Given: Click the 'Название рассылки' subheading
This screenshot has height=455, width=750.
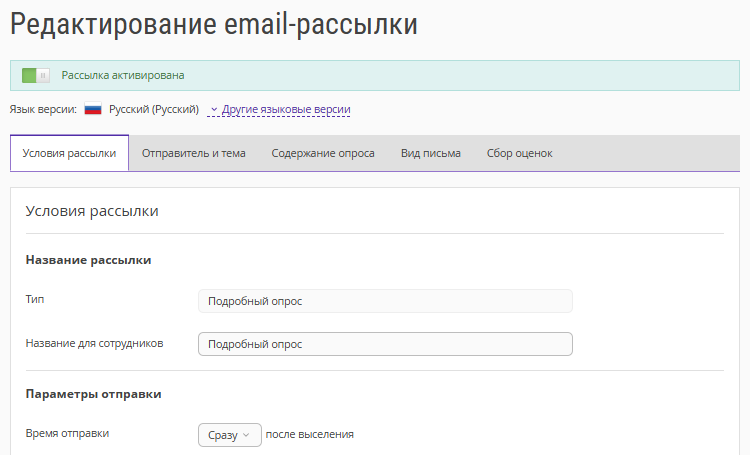Looking at the screenshot, I should [x=88, y=260].
